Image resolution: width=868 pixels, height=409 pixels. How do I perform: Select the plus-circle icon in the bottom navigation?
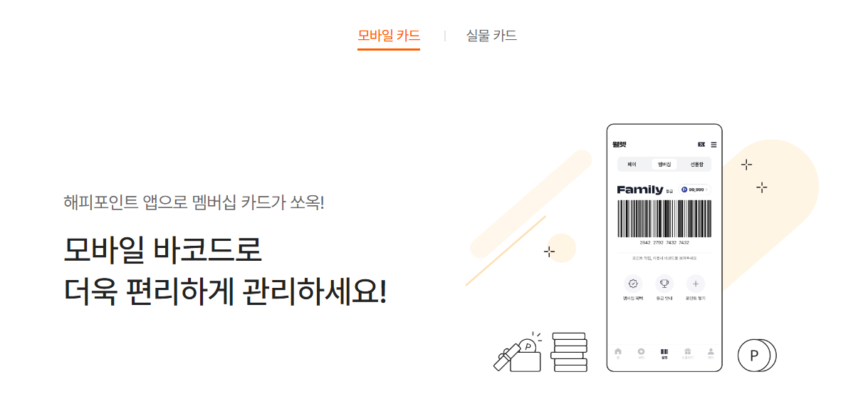[x=641, y=353]
